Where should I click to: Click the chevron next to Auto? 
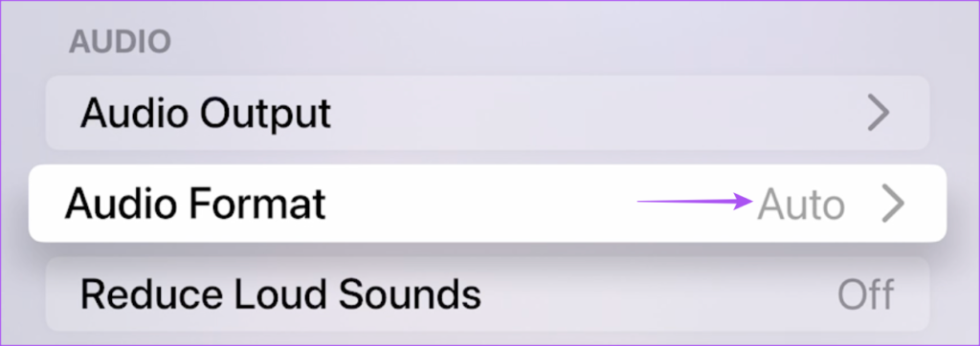pos(893,205)
